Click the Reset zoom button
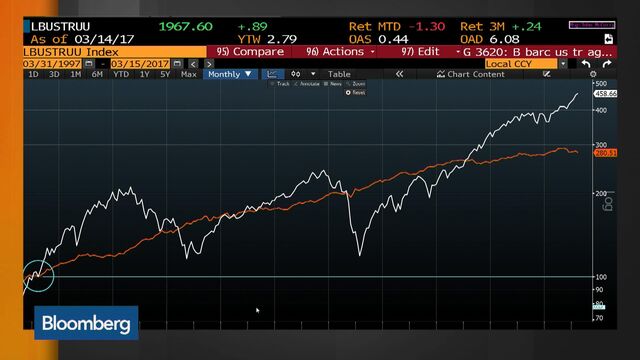640x360 pixels. [x=356, y=93]
